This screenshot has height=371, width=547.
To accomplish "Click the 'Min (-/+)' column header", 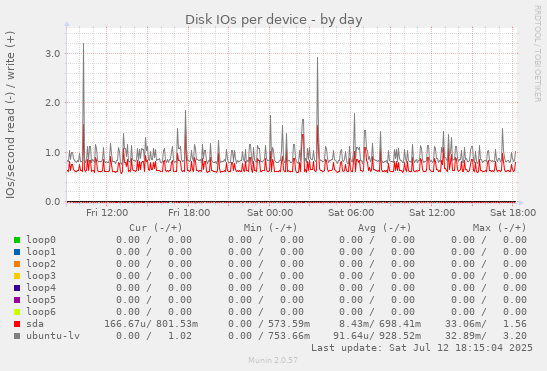I will 270,228.
